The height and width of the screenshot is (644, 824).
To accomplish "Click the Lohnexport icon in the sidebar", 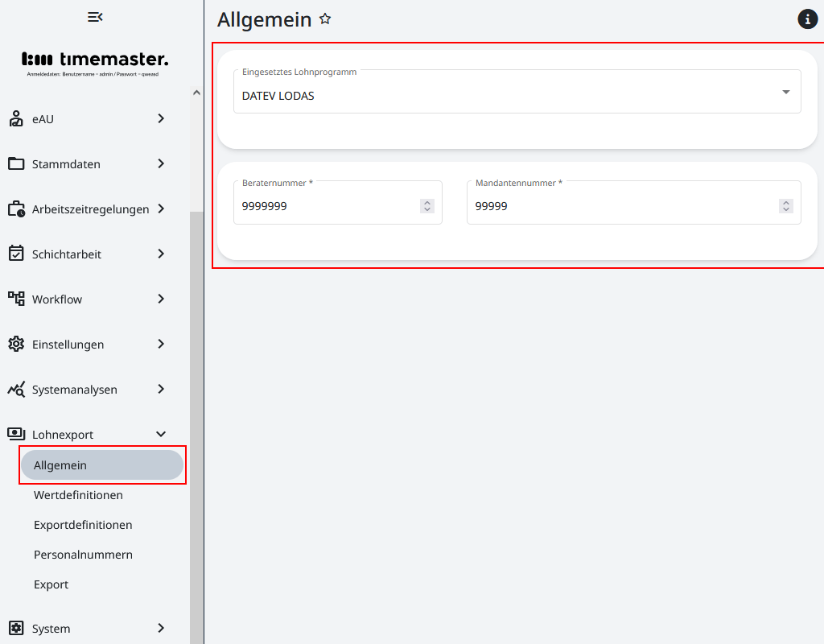I will coord(16,434).
